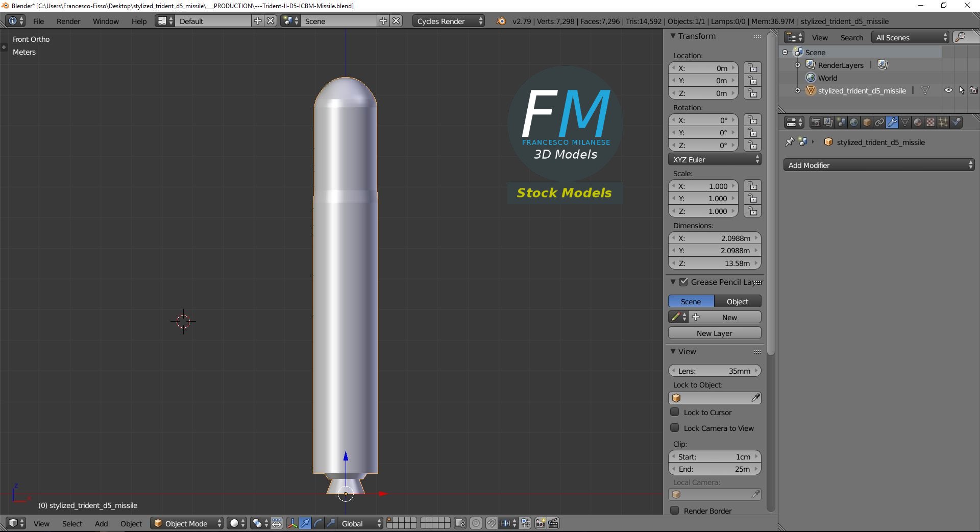Click the manipulate center points icon
Screen dimensions: 980x532
click(x=277, y=523)
